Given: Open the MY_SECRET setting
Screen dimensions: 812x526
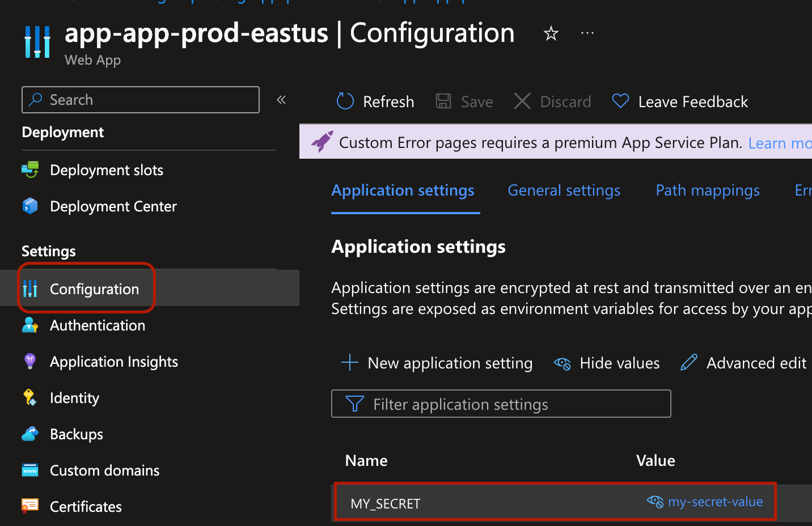Looking at the screenshot, I should pos(386,504).
